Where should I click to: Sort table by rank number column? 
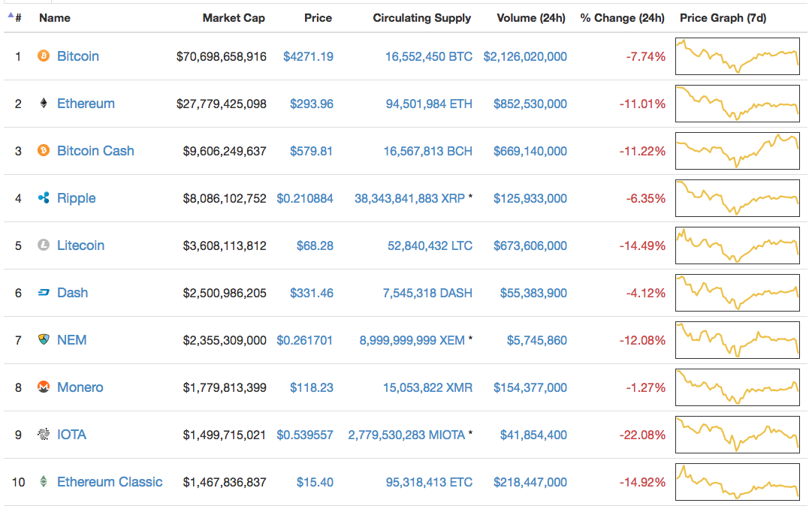17,18
